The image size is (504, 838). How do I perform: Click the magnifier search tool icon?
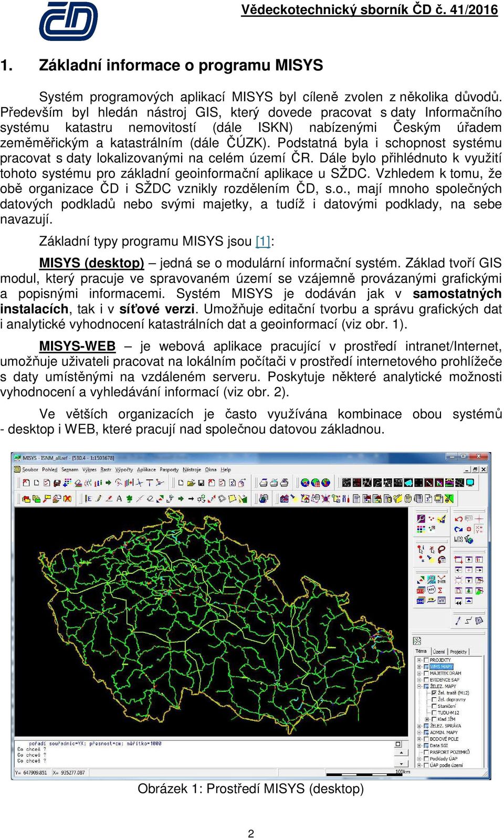click(x=421, y=519)
